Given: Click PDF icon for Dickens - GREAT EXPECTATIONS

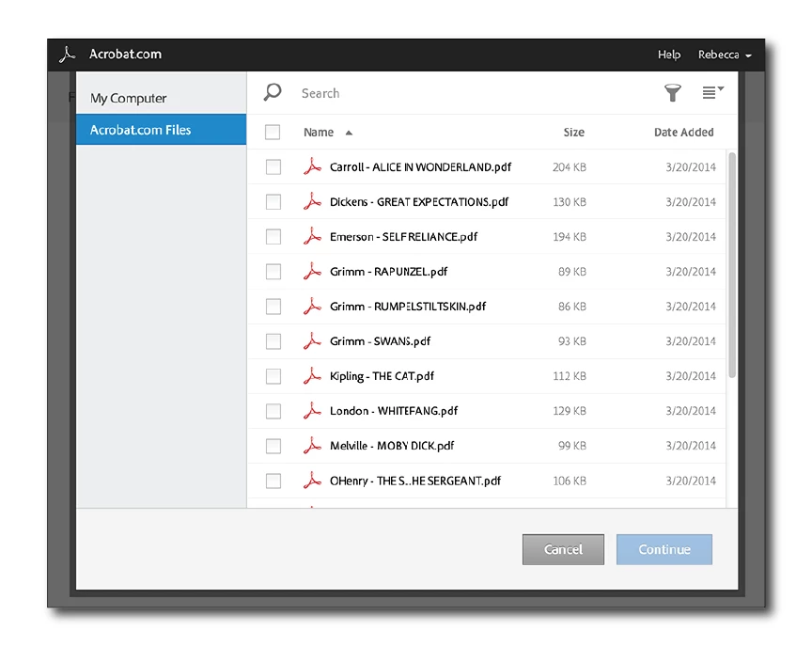Looking at the screenshot, I should (312, 201).
